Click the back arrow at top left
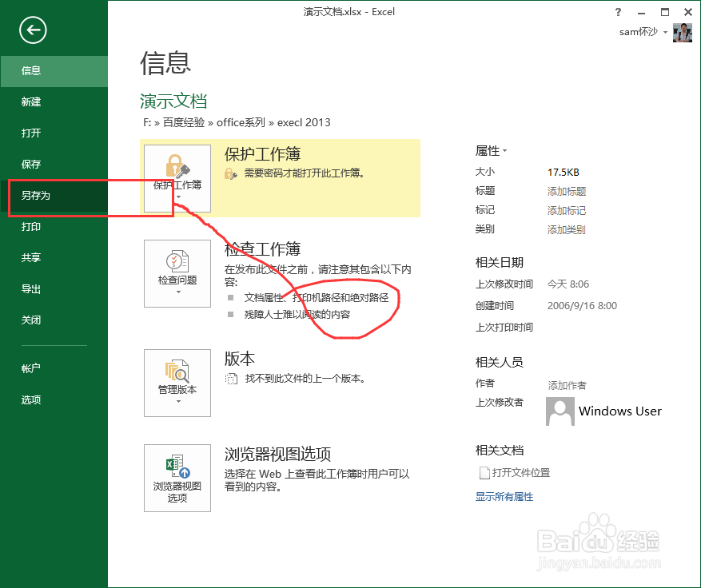The height and width of the screenshot is (588, 701). (x=31, y=30)
